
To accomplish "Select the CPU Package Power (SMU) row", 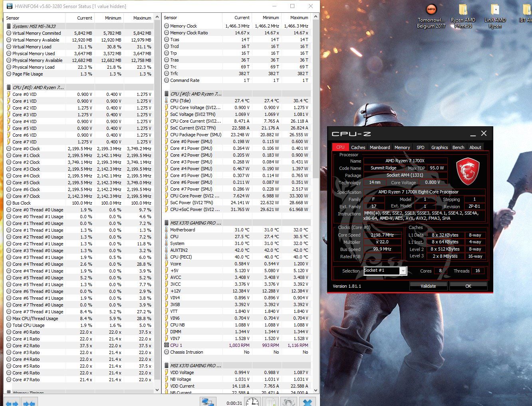I will point(236,135).
